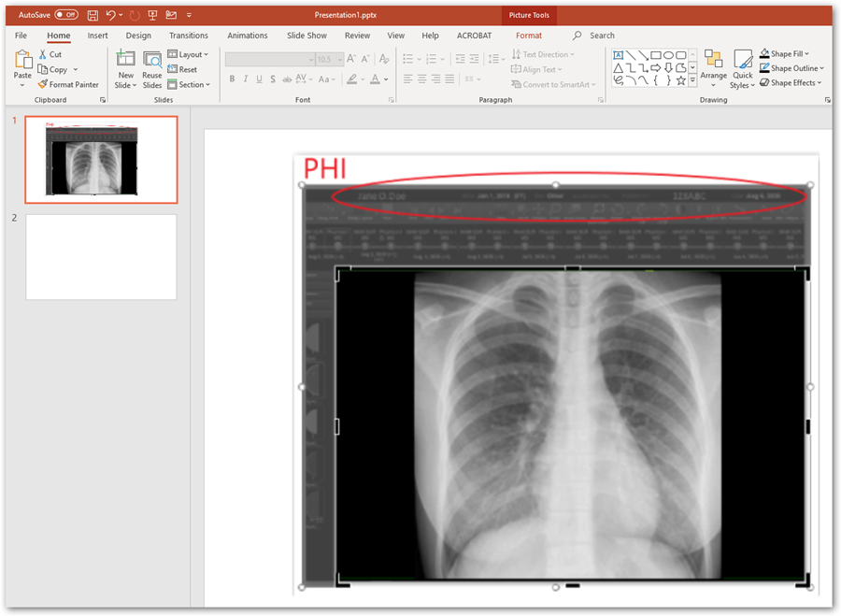Select the blank slide 2 thumbnail

pyautogui.click(x=101, y=257)
